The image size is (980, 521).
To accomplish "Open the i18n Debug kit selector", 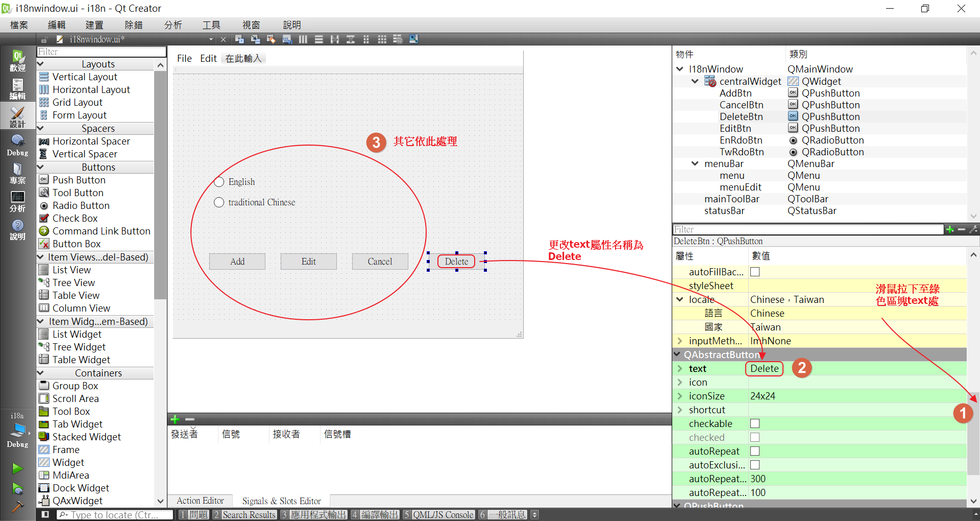I will point(17,430).
